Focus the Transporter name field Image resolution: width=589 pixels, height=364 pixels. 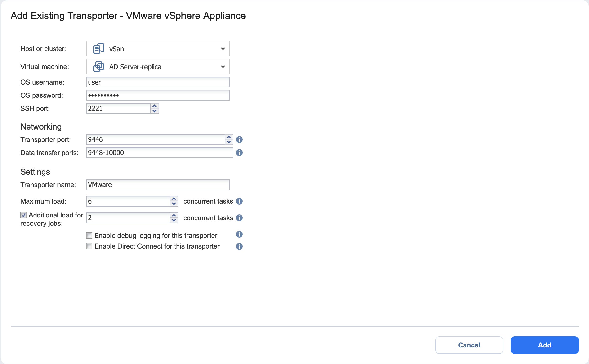pyautogui.click(x=158, y=185)
